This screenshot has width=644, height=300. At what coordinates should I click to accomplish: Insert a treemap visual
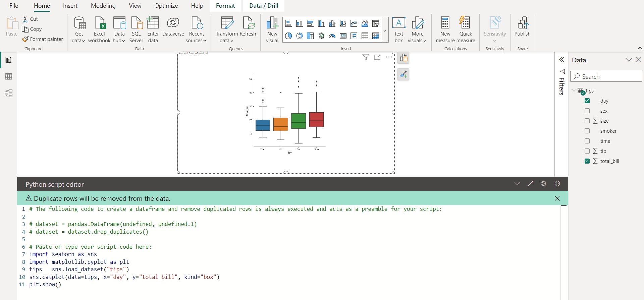[x=310, y=36]
